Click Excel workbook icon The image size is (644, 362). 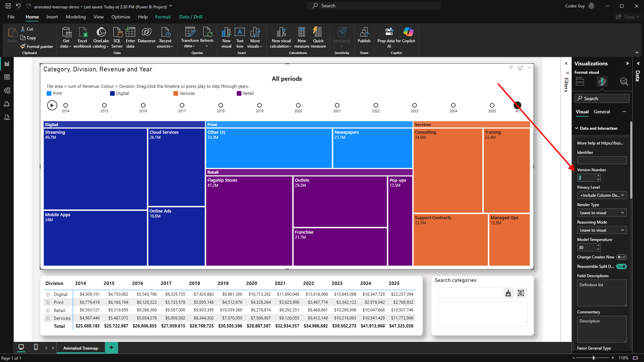tap(82, 38)
